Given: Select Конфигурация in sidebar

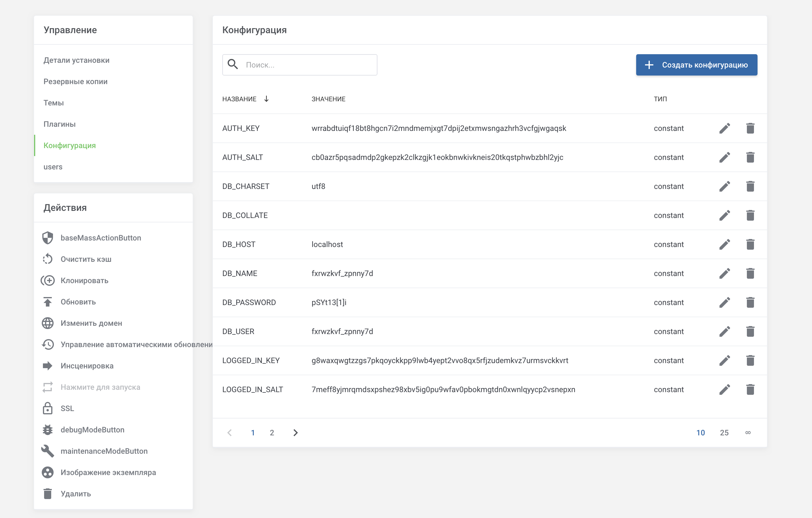Looking at the screenshot, I should click(70, 145).
